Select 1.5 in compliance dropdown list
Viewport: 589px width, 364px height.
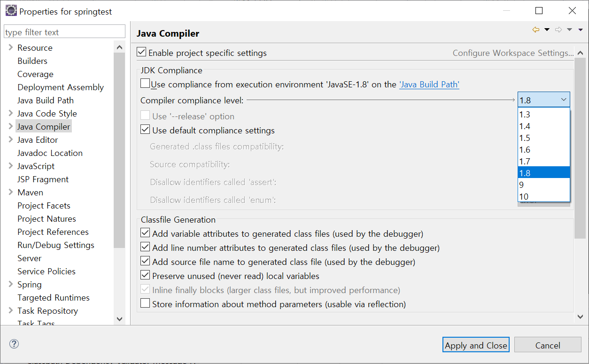(544, 138)
